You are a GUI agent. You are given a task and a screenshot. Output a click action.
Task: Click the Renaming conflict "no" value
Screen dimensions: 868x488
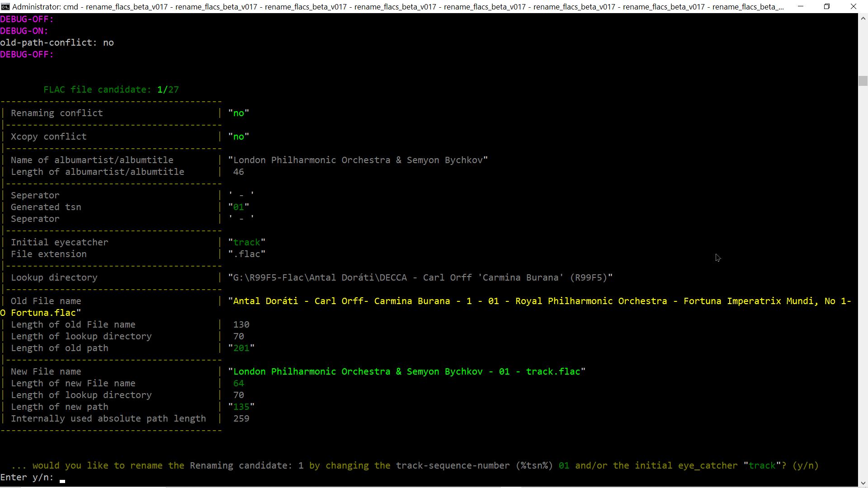point(239,113)
